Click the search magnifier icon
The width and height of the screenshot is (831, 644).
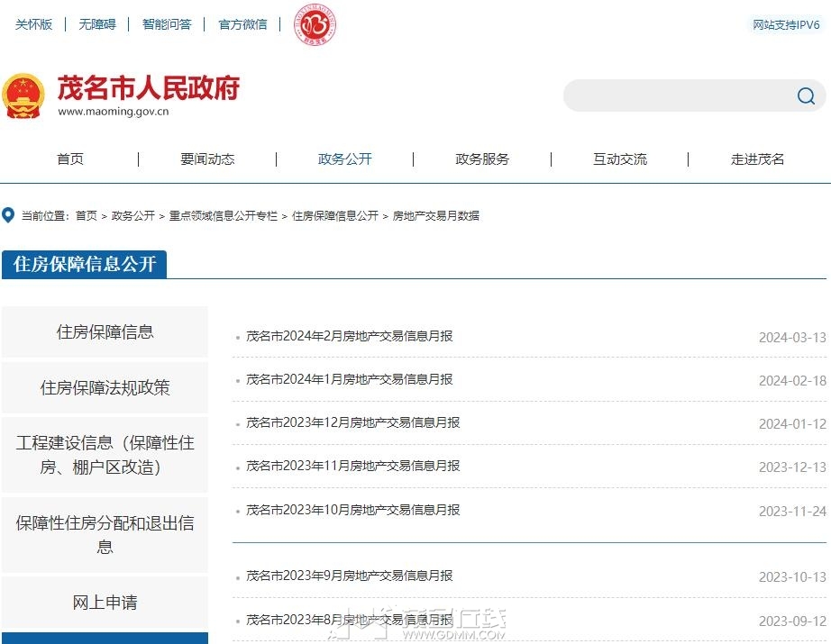coord(806,95)
